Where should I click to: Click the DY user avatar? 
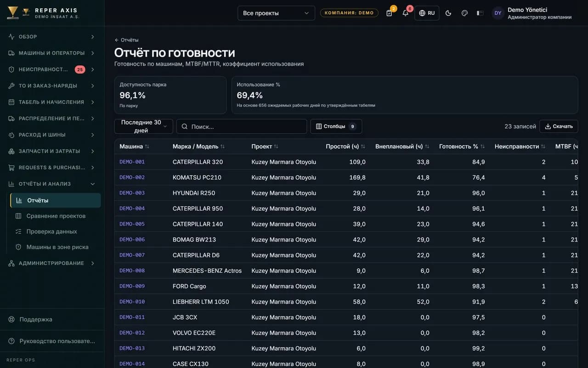tap(498, 13)
